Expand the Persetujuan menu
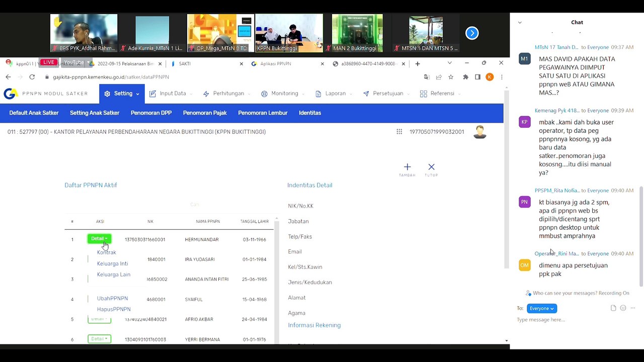Image resolution: width=644 pixels, height=362 pixels. tap(387, 94)
